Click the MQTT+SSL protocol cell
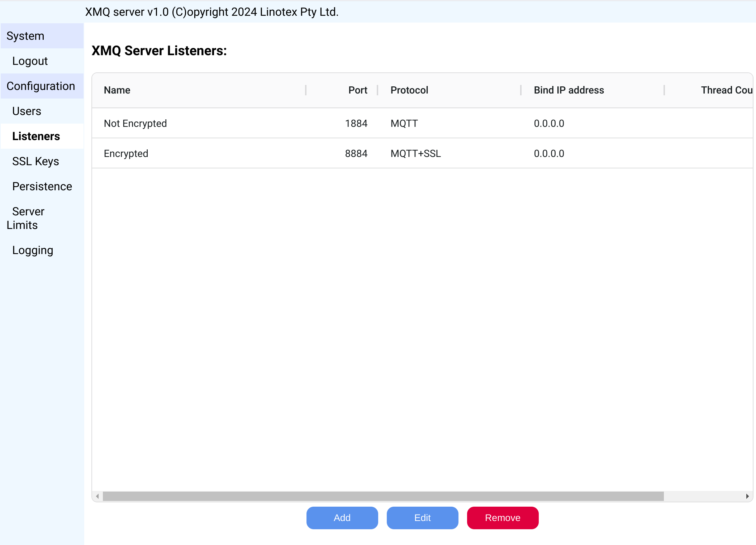 coord(415,154)
